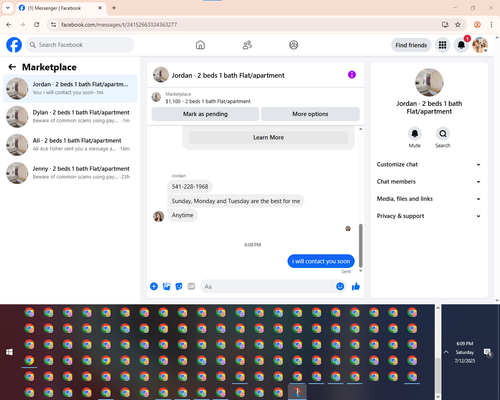
Task: Open more actions with the blue plus icon
Action: coord(154,286)
